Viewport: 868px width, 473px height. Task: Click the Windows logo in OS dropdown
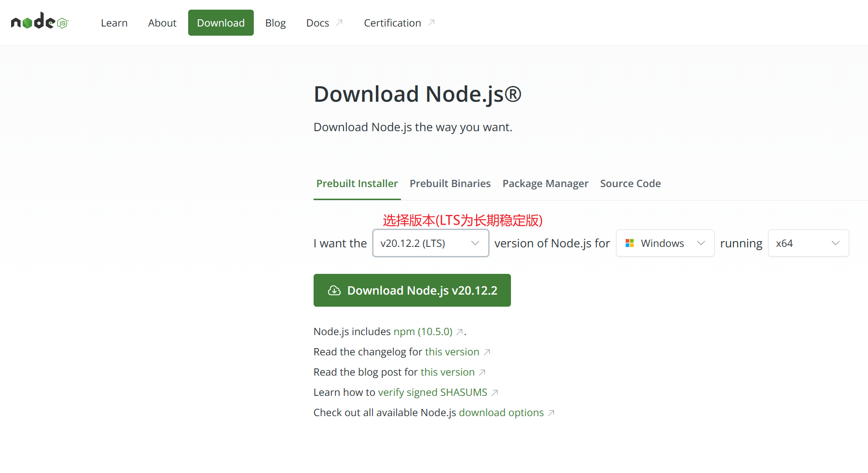click(x=630, y=243)
